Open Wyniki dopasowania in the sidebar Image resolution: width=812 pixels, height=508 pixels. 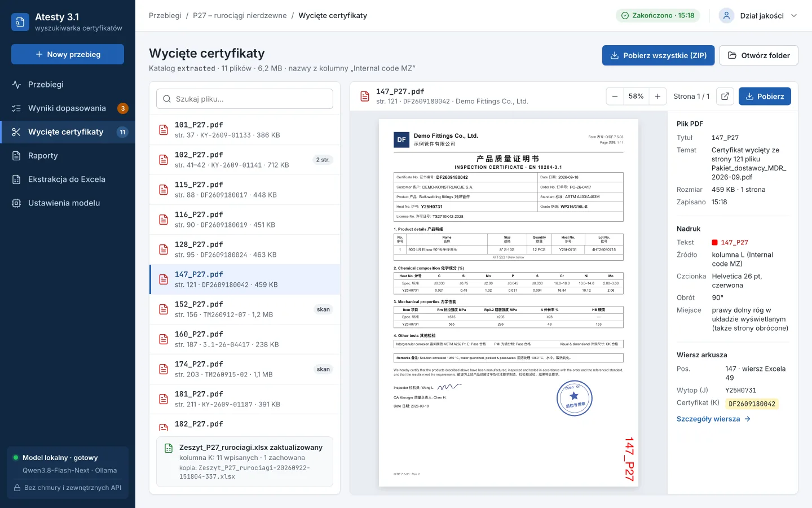[68, 108]
